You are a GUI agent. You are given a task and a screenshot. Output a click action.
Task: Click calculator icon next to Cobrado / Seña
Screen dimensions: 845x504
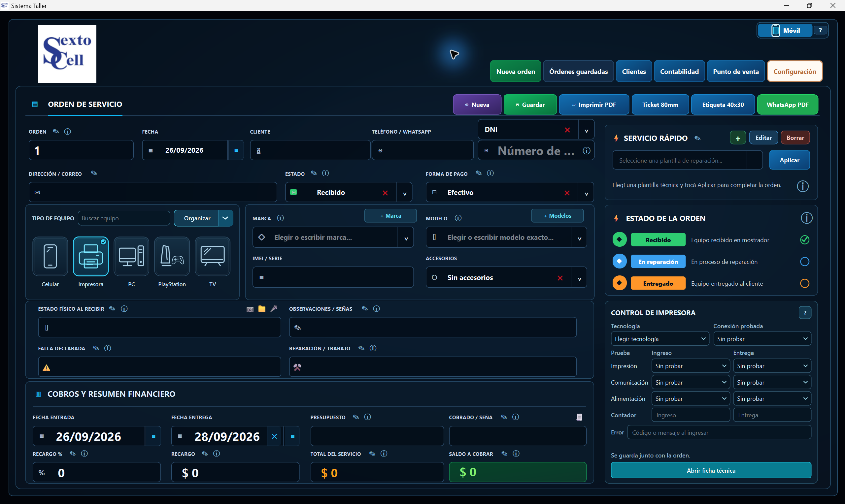(x=579, y=417)
